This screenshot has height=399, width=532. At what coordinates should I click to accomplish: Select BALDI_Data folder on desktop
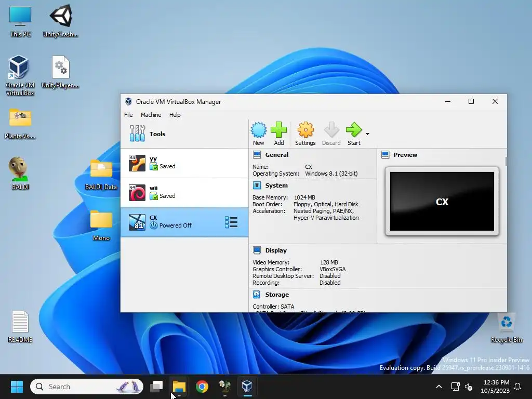101,175
